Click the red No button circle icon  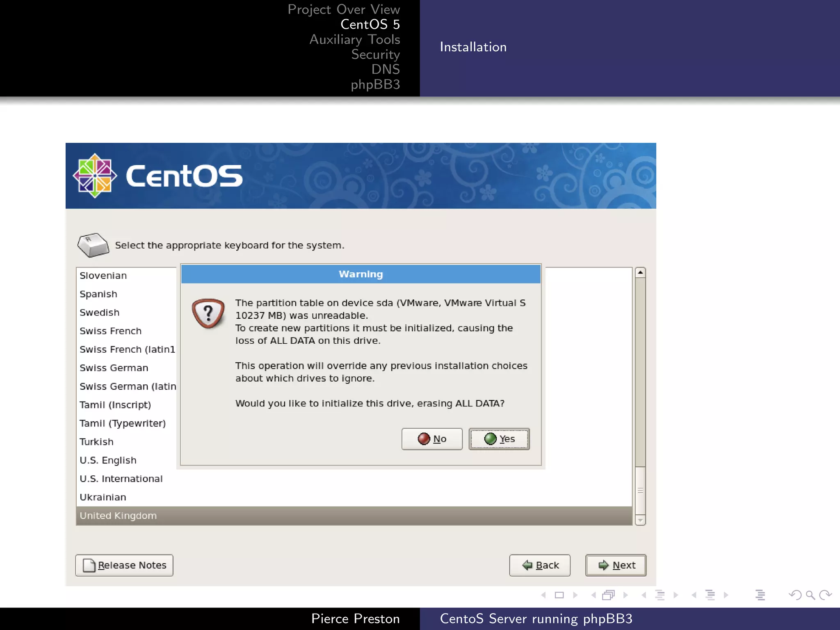(424, 439)
